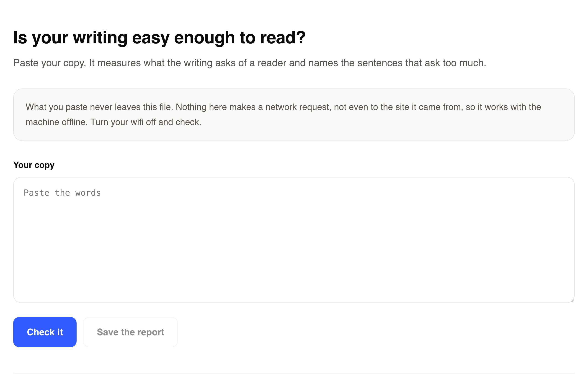Grab the textarea resize handle corner
This screenshot has height=385, width=588.
coord(572,300)
